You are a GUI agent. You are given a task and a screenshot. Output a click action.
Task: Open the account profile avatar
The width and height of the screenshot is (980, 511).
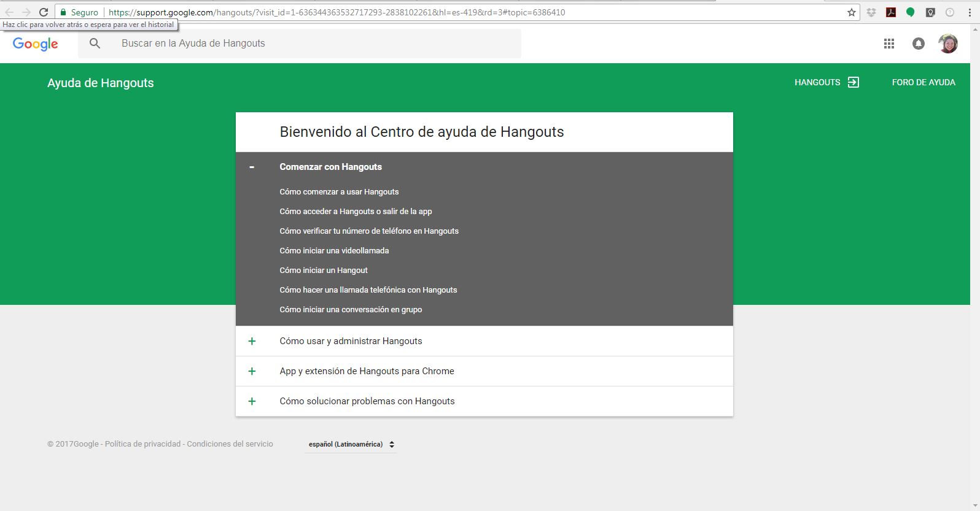pyautogui.click(x=948, y=44)
